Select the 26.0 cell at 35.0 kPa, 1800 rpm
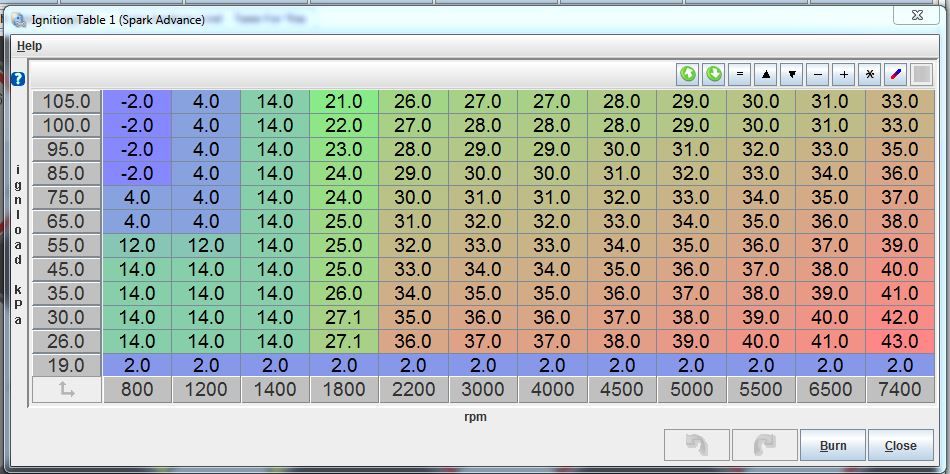The width and height of the screenshot is (950, 474). (x=344, y=293)
